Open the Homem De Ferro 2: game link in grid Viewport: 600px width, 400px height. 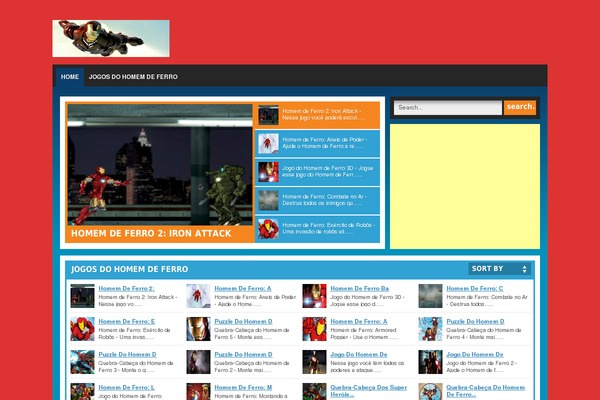coord(126,289)
